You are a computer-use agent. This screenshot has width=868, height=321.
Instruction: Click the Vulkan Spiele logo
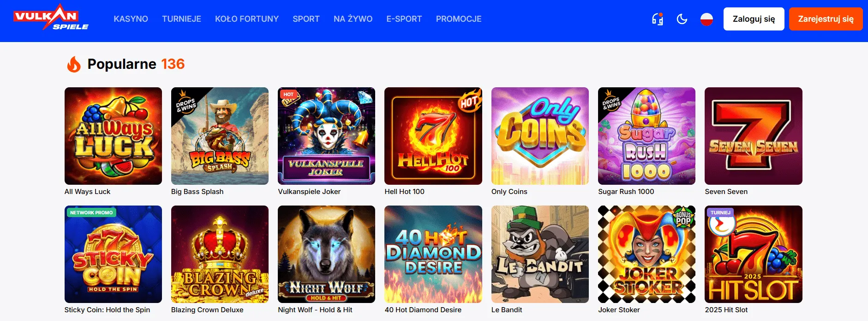[51, 18]
